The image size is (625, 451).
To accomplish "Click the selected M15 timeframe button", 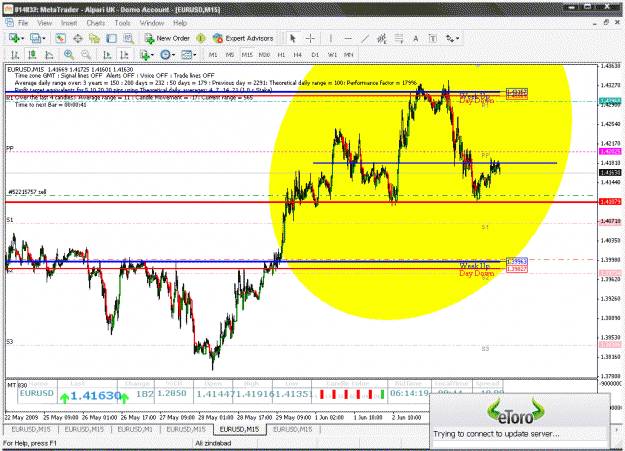I will (x=247, y=55).
